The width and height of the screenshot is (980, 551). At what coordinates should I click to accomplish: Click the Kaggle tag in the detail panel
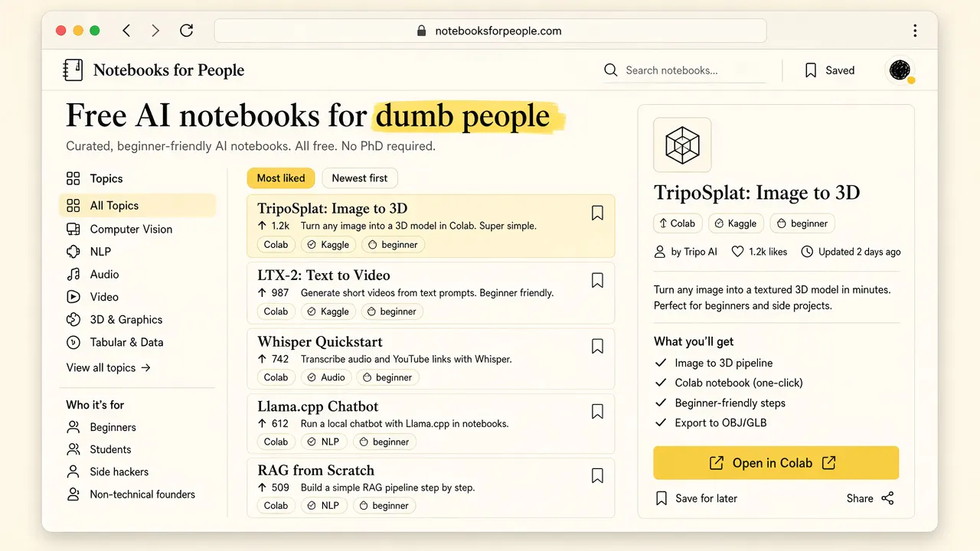(735, 223)
